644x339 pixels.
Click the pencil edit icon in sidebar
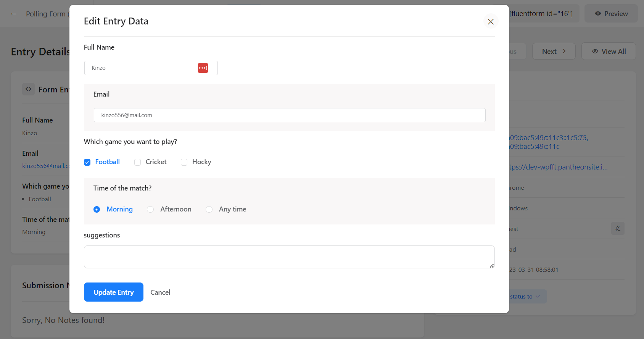617,228
